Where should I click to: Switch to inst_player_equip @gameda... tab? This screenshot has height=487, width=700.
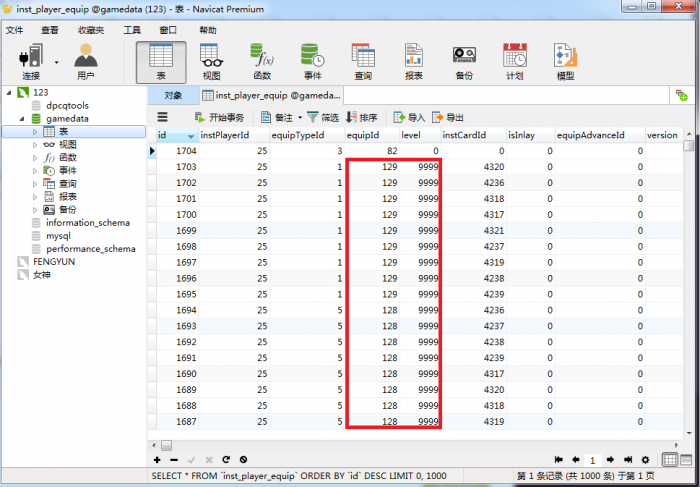pyautogui.click(x=271, y=95)
